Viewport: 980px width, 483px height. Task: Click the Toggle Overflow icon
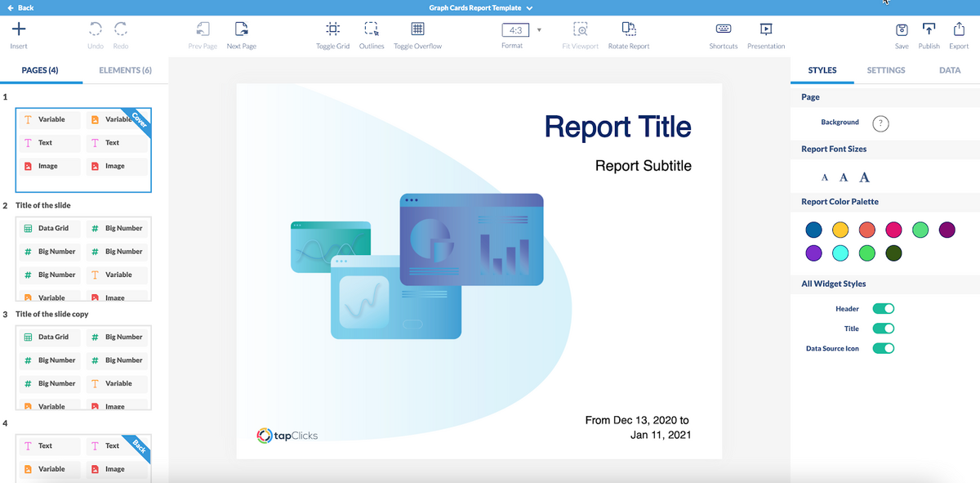pos(417,29)
